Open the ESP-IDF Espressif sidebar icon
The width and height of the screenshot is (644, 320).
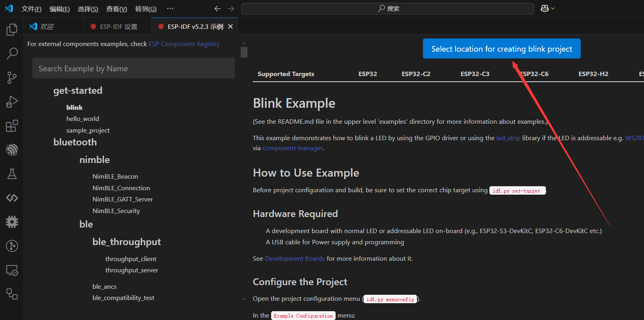coord(12,150)
